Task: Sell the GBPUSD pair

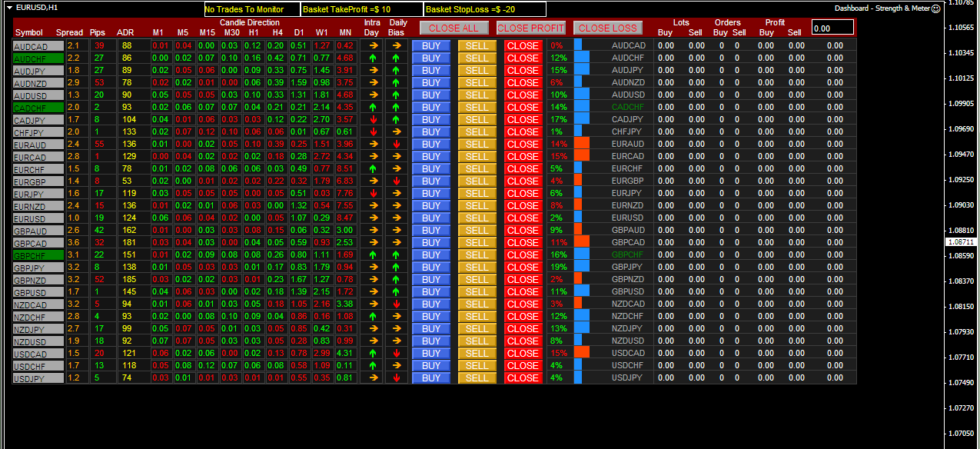Action: coord(477,291)
